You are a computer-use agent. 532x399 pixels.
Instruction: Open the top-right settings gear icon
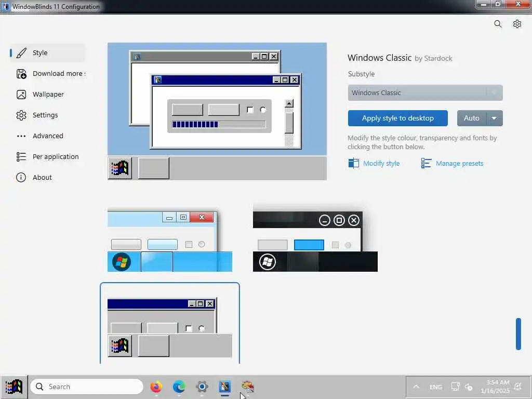point(517,24)
